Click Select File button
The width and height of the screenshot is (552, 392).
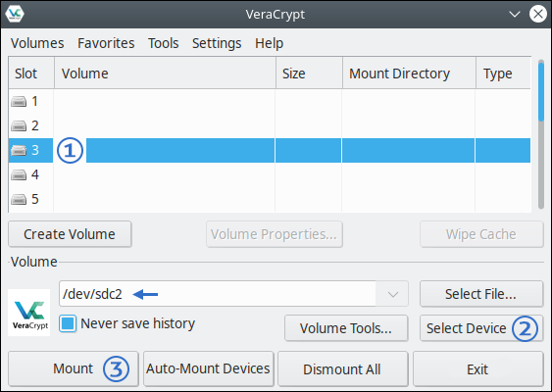(481, 294)
